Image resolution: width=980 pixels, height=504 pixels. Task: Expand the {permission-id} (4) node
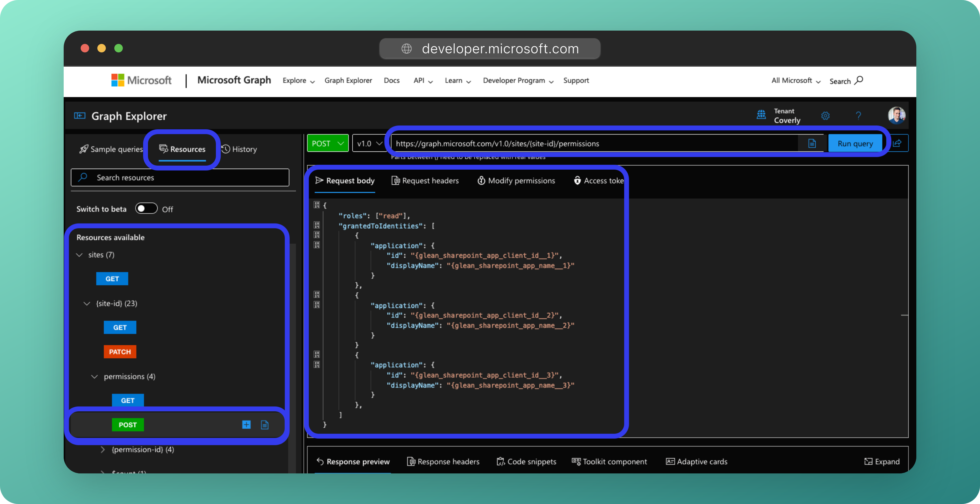103,449
